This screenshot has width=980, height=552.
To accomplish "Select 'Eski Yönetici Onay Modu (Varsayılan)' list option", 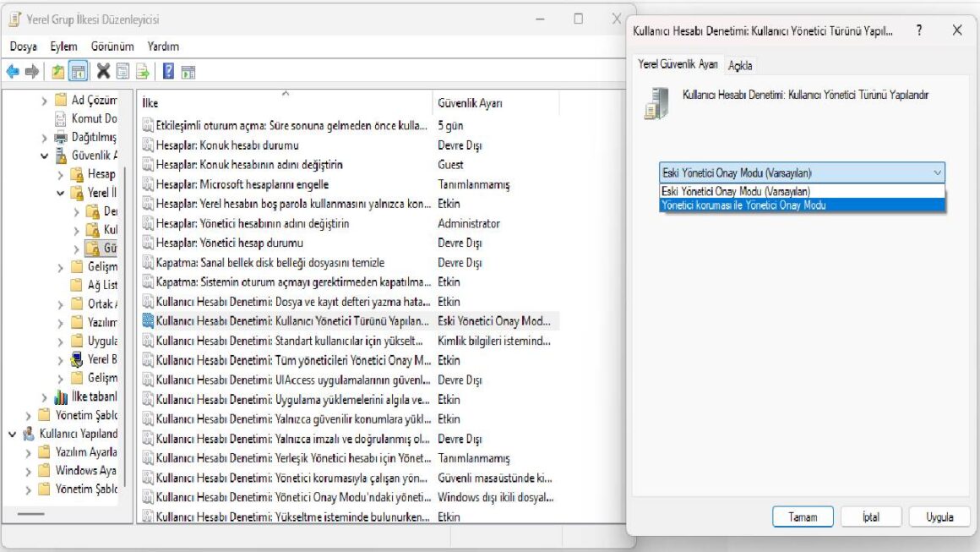I will tap(802, 191).
